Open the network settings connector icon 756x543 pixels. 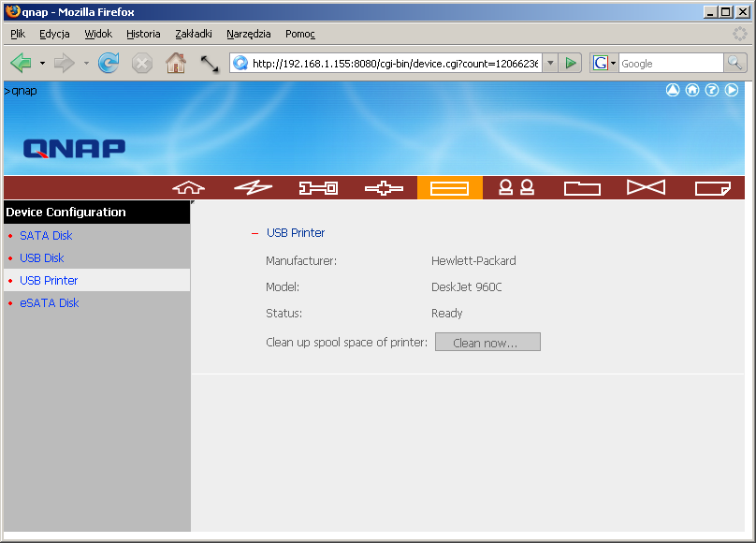click(x=384, y=188)
